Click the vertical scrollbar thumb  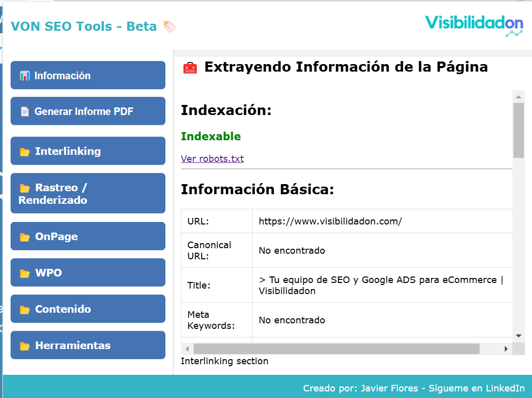pos(518,130)
